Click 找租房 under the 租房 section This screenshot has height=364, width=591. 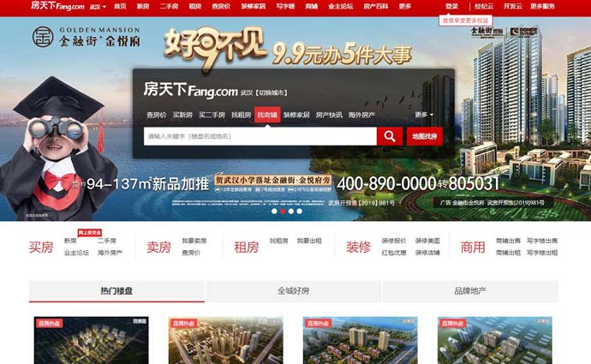point(279,241)
